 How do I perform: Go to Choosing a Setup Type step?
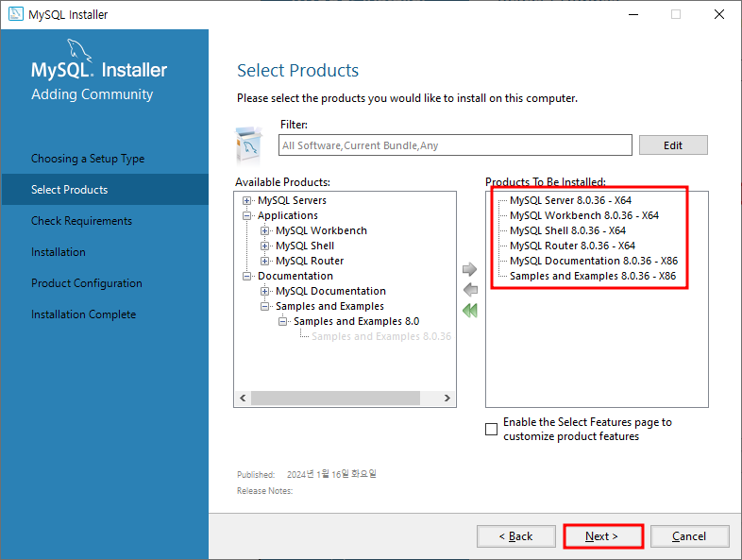tap(88, 159)
